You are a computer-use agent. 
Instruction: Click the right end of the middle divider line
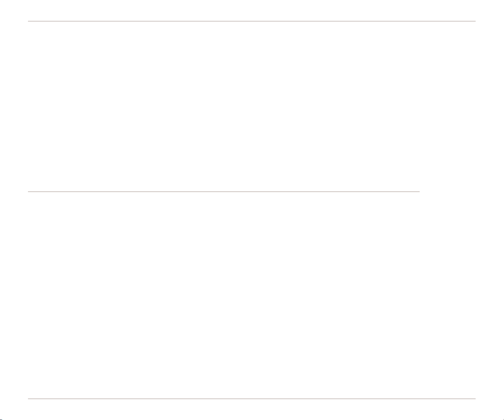[x=419, y=192]
